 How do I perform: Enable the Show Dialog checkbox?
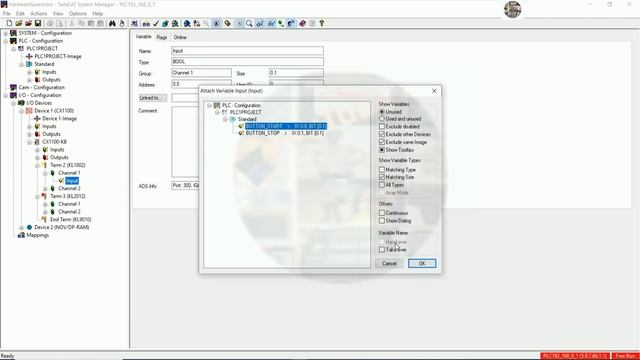tap(382, 220)
